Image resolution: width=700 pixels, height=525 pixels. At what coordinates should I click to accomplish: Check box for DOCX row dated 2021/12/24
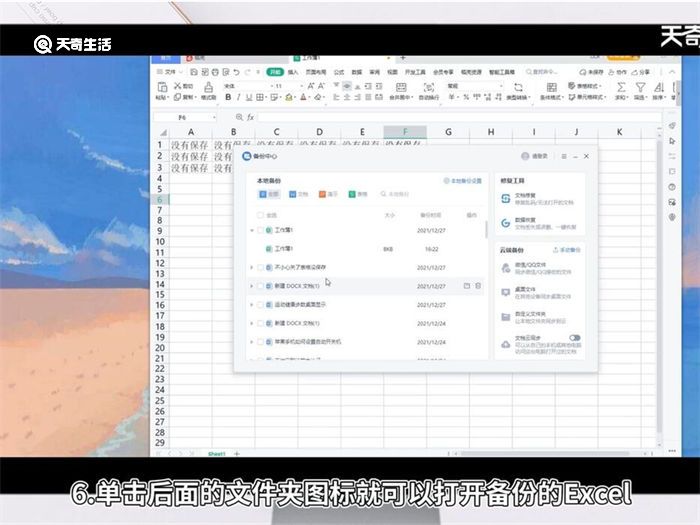click(x=260, y=323)
